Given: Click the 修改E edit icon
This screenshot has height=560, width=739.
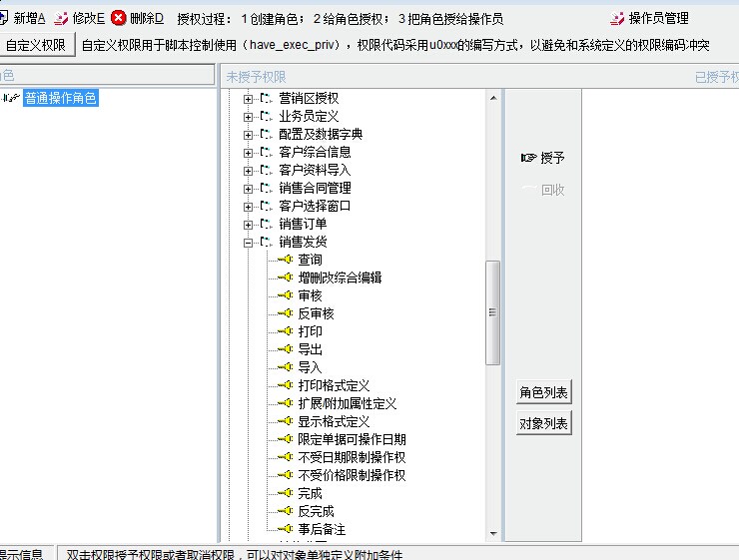Looking at the screenshot, I should [x=62, y=18].
